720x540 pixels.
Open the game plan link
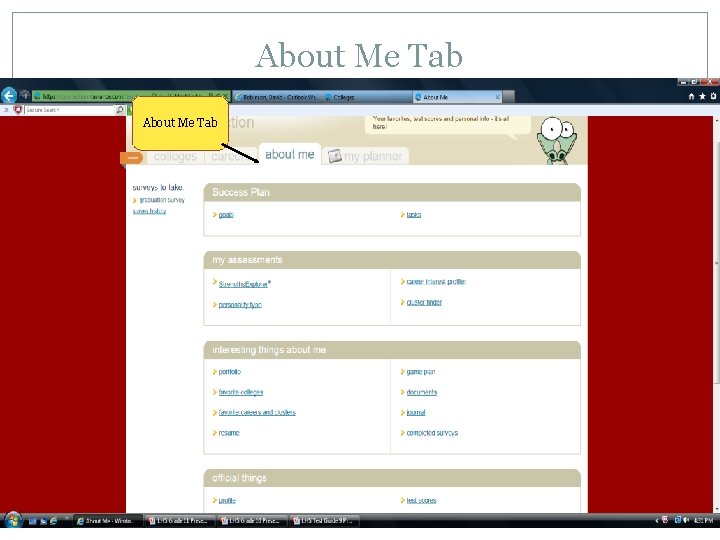(421, 372)
